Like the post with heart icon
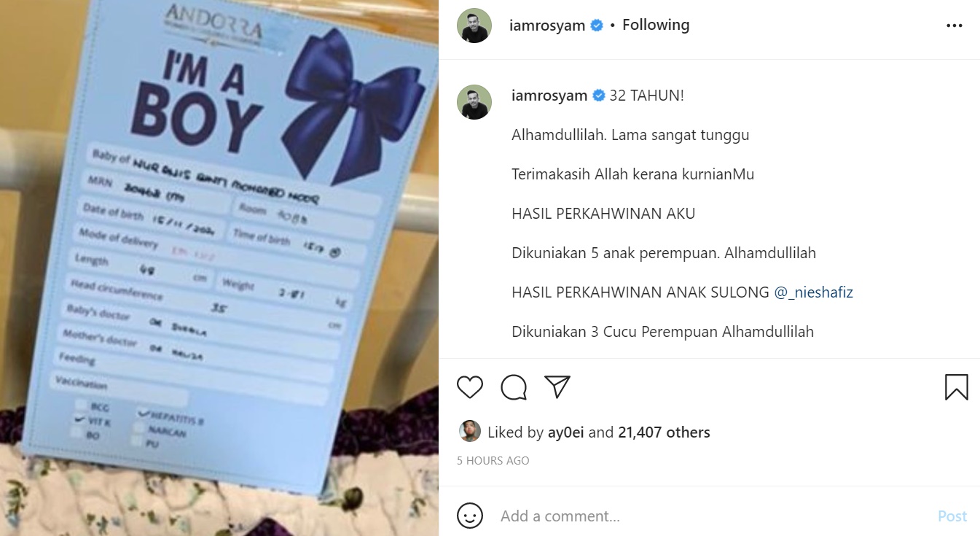The height and width of the screenshot is (536, 980). pos(470,387)
